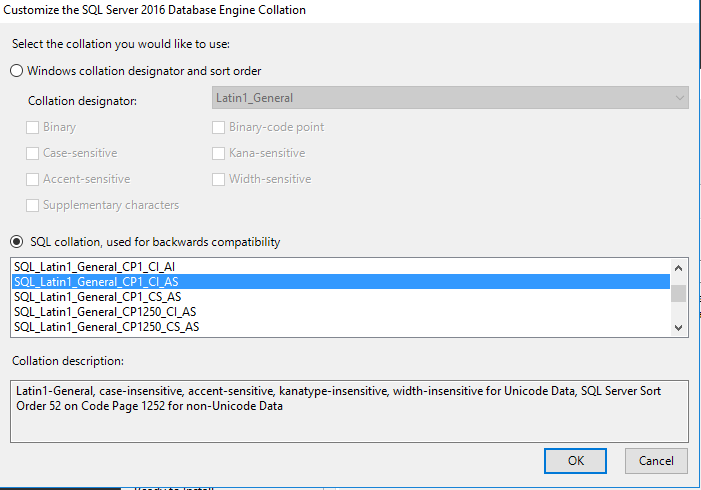This screenshot has width=701, height=490.
Task: Dismiss the dialog with Cancel button
Action: pos(656,461)
